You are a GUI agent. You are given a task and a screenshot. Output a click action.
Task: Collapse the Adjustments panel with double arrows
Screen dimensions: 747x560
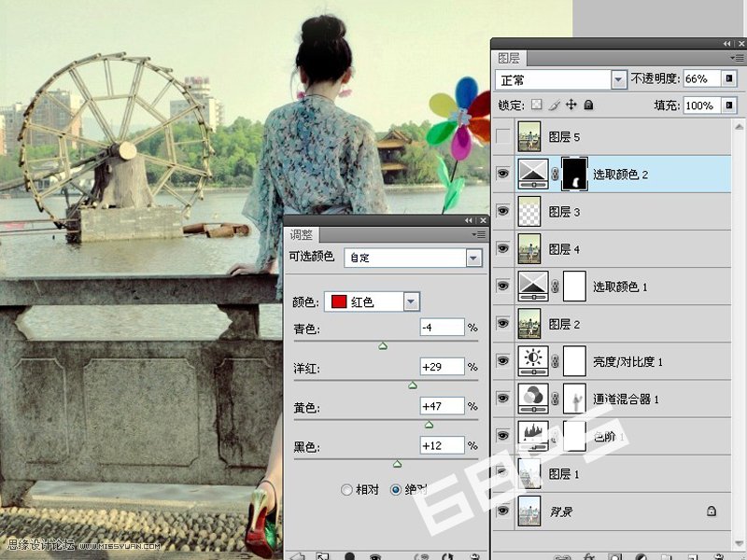pyautogui.click(x=469, y=220)
